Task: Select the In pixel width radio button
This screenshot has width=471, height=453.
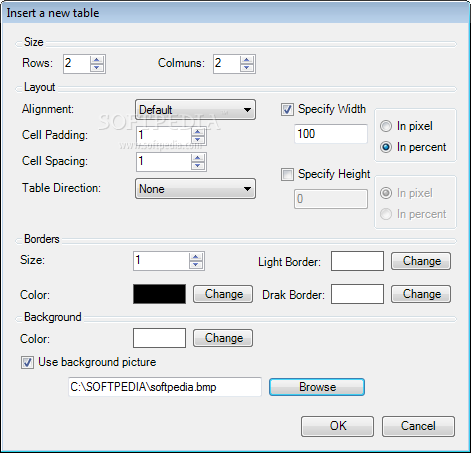Action: point(386,126)
